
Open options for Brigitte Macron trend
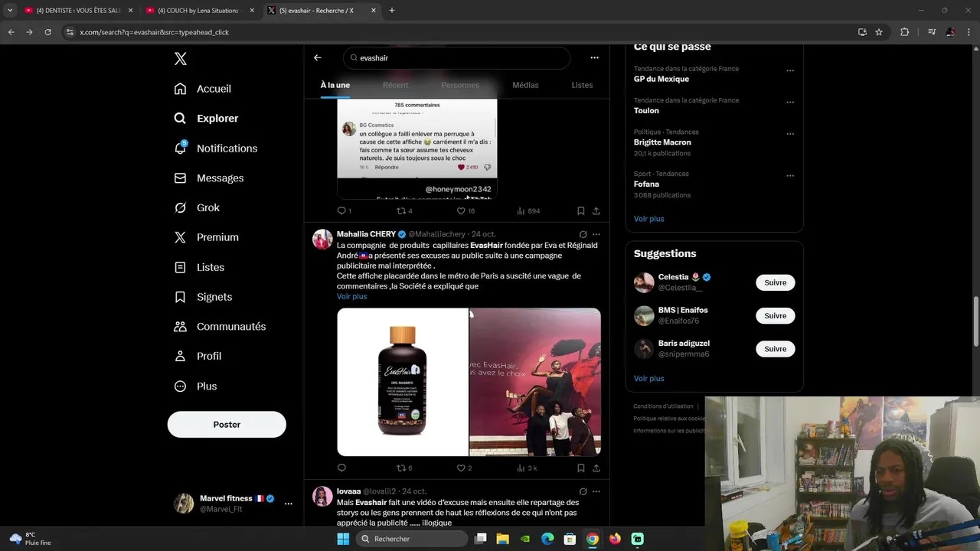tap(790, 134)
